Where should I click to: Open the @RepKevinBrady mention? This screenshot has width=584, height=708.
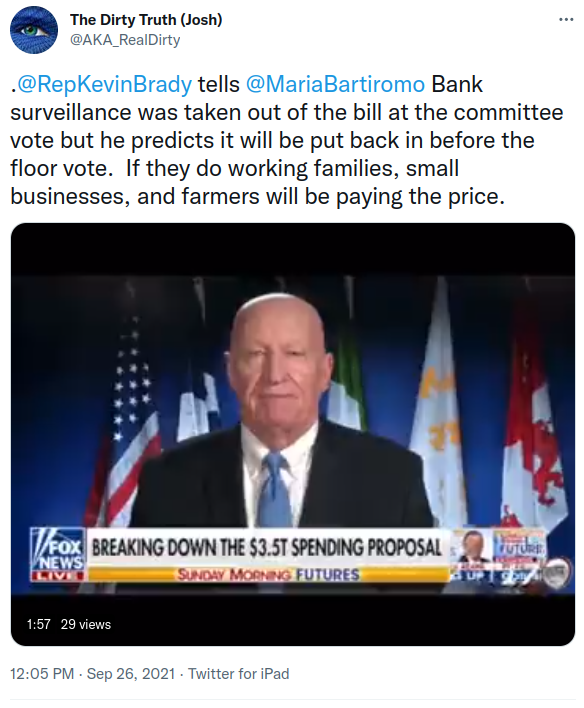click(104, 84)
